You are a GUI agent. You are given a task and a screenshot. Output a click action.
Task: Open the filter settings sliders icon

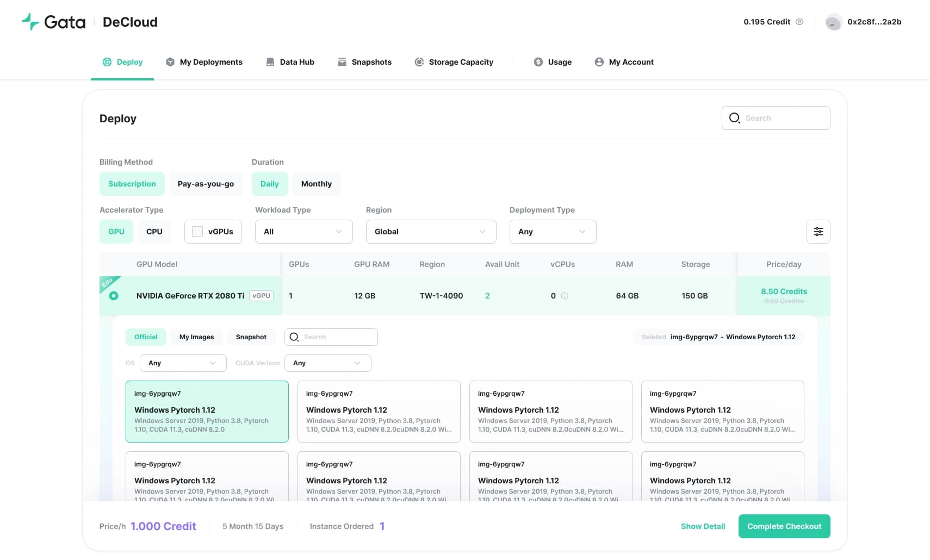coord(818,232)
